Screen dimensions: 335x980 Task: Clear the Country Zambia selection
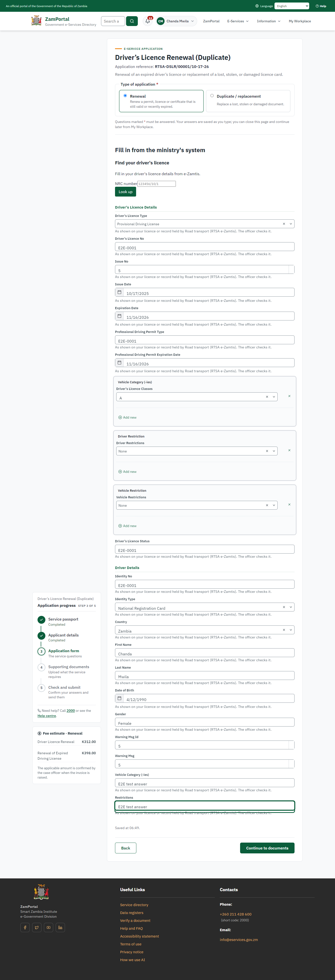pos(284,630)
